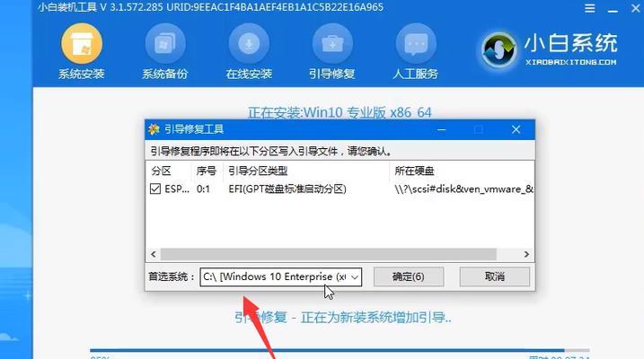
Task: Click the installation progress bar
Action: (x=340, y=351)
